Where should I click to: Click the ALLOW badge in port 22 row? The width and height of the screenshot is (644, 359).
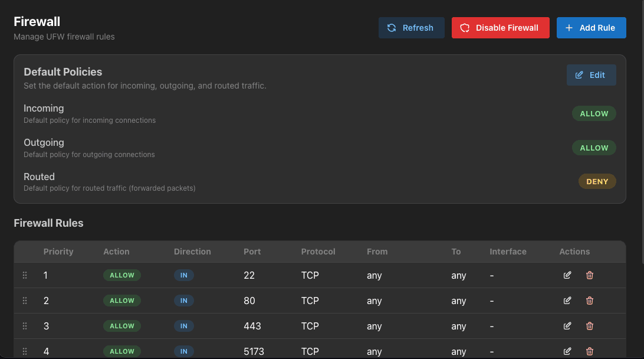tap(122, 275)
